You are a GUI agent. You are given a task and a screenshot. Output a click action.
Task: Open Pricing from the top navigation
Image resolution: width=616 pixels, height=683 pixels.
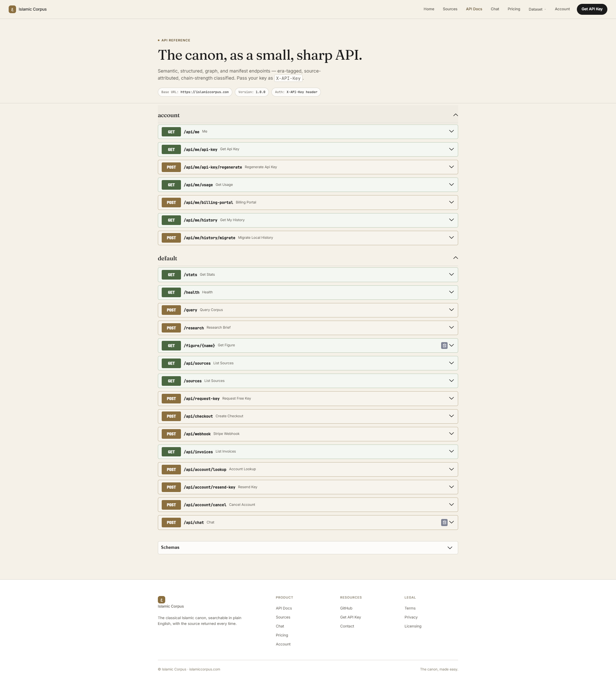click(513, 9)
